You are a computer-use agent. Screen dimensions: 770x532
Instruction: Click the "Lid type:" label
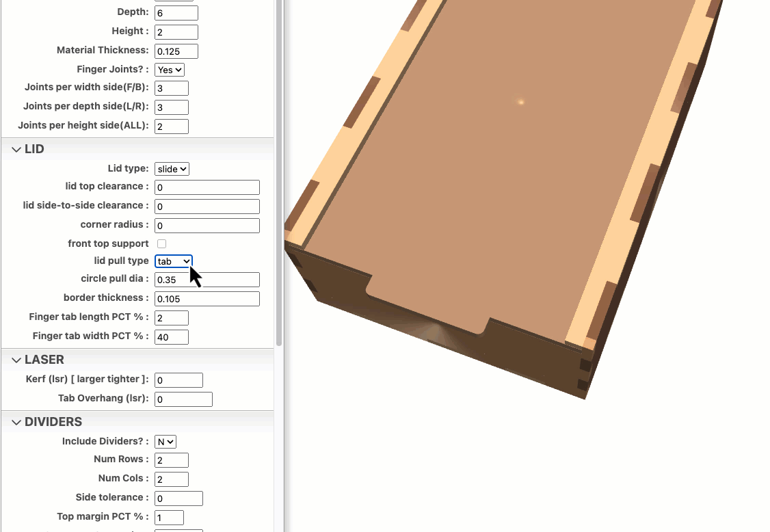coord(128,168)
